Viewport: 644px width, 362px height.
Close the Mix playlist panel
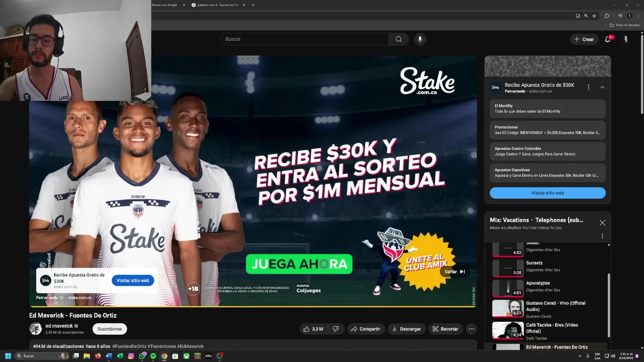coord(602,223)
